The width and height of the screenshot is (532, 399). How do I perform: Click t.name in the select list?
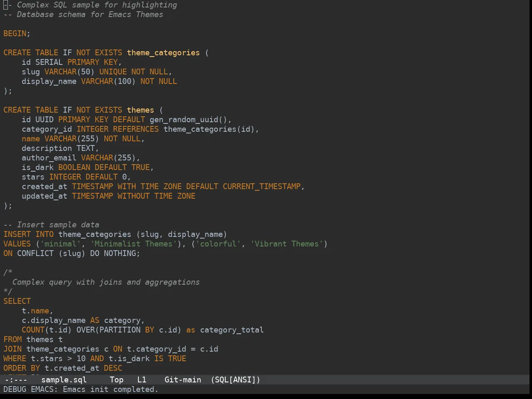[x=35, y=311]
